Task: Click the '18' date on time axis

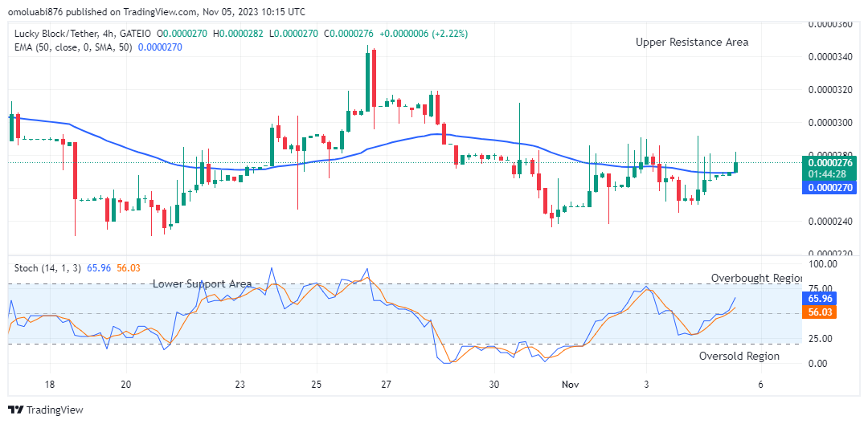Action: point(49,385)
